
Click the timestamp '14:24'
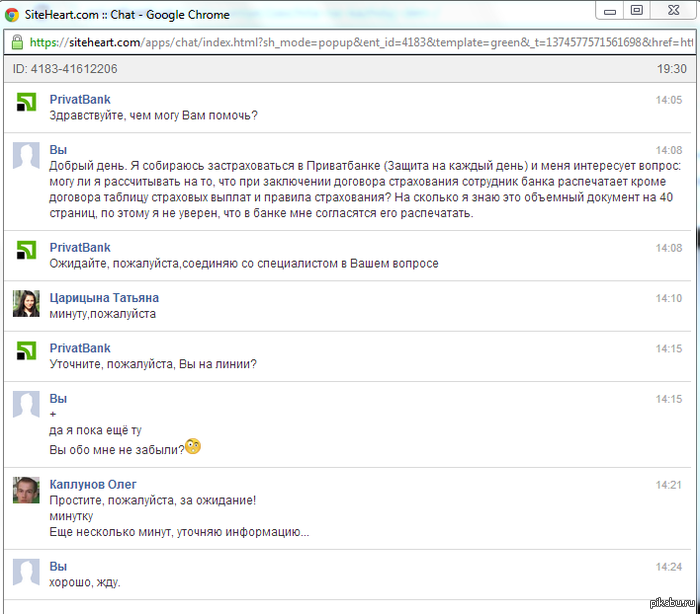pyautogui.click(x=669, y=567)
